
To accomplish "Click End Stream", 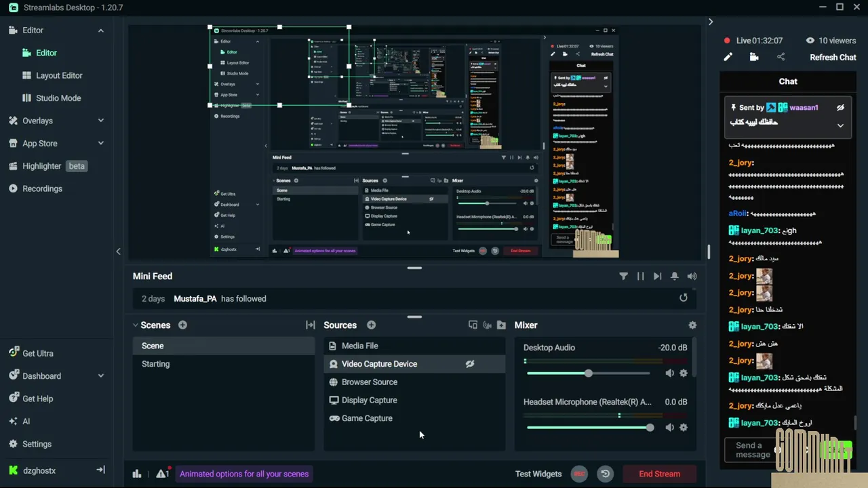I will (x=660, y=474).
